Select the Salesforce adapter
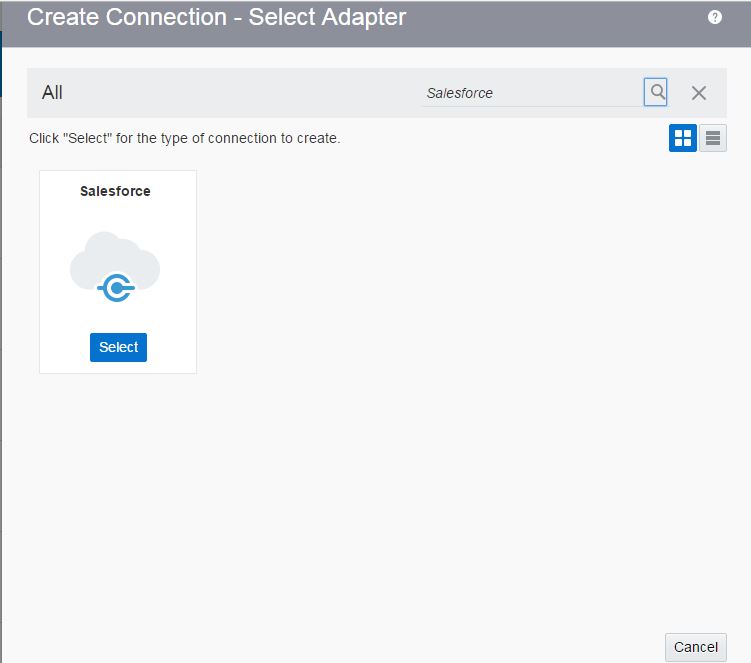Screen dimensions: 751x663 118,347
